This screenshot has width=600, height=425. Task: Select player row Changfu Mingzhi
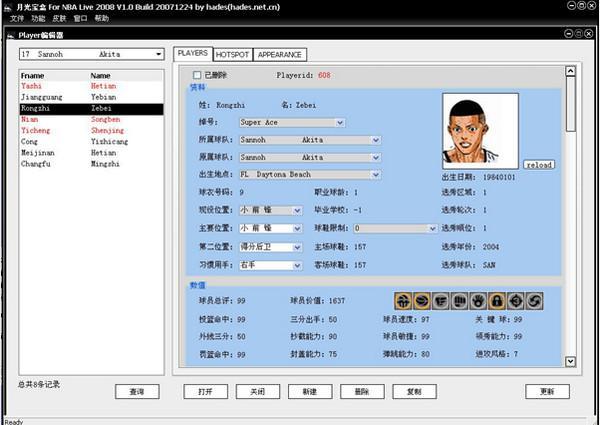[91, 164]
